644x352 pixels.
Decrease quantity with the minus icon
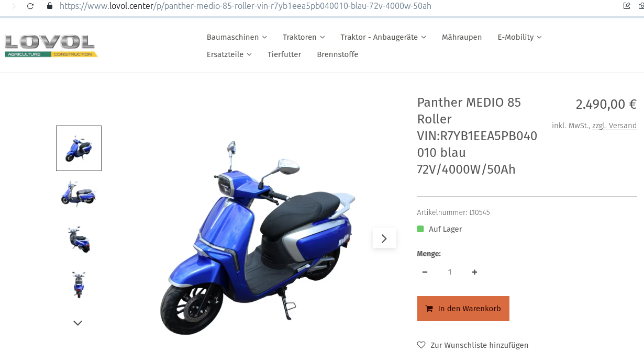click(425, 272)
